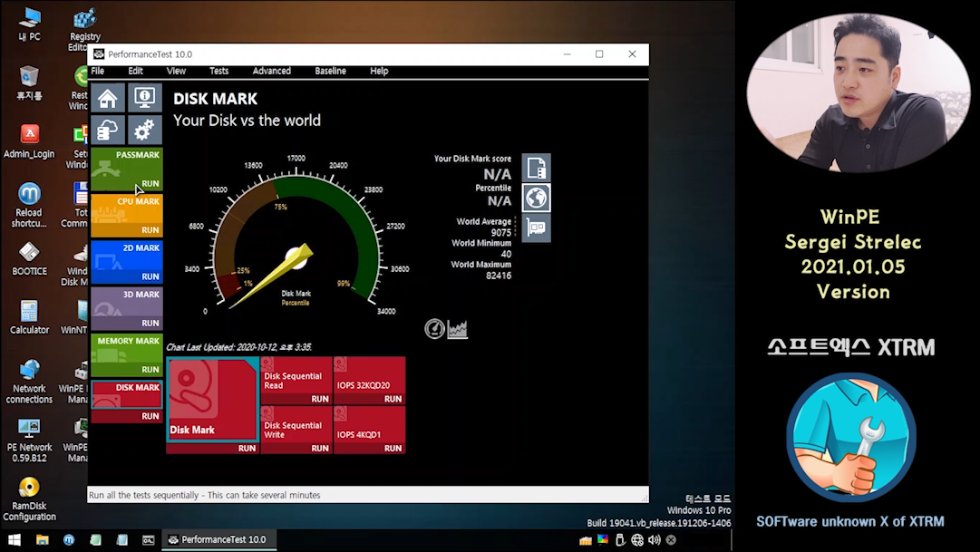This screenshot has width=980, height=552.
Task: Click the status bar resize grip
Action: (645, 499)
